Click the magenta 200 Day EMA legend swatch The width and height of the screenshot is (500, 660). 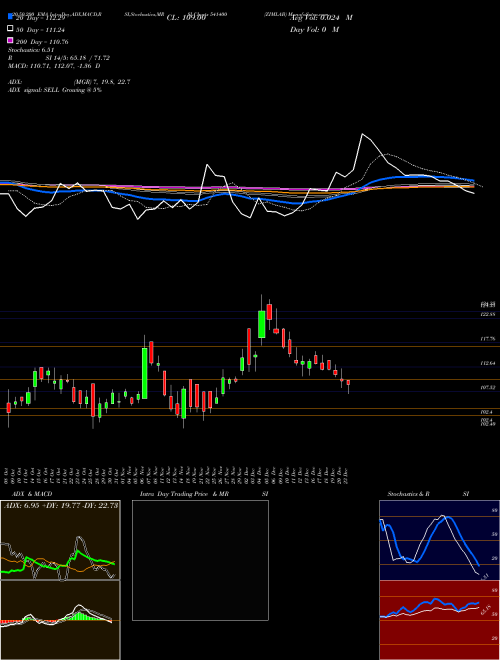(11, 40)
